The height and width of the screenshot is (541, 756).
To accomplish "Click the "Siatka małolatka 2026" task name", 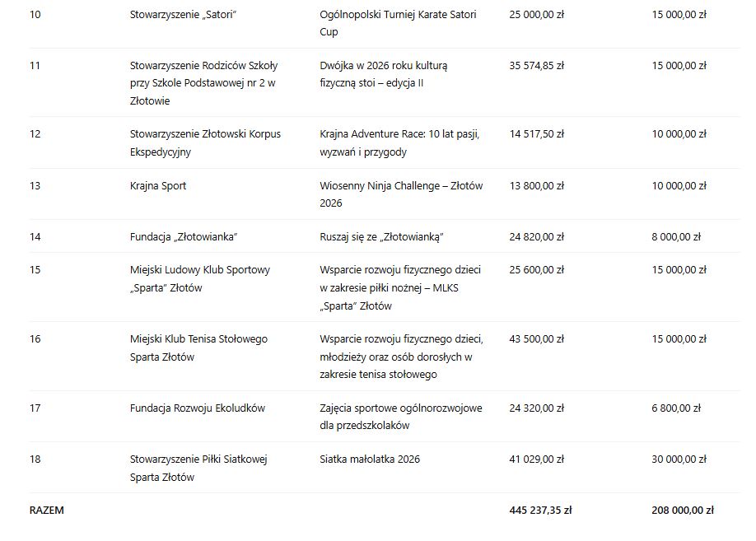I will pos(370,459).
